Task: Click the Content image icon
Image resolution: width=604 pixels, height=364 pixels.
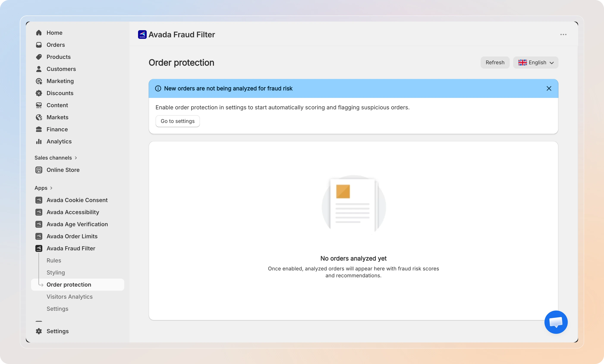Action: pos(39,105)
